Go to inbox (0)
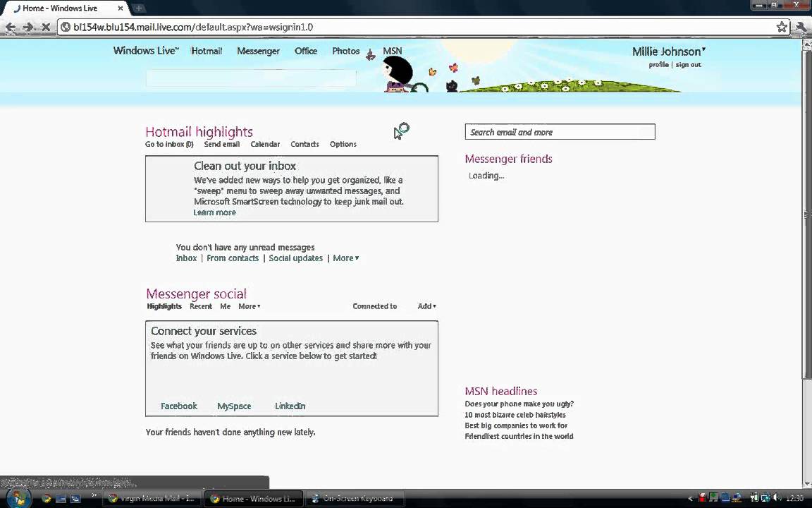The height and width of the screenshot is (508, 812). pos(169,144)
